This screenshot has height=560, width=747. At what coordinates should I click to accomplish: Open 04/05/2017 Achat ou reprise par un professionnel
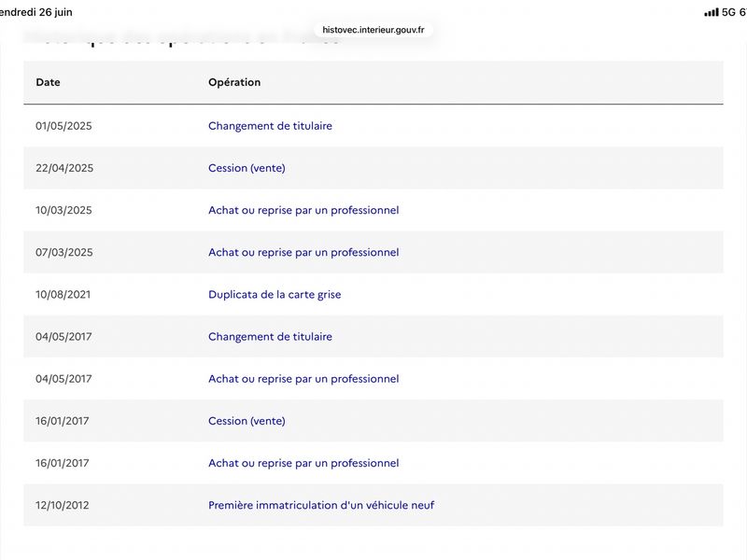(303, 379)
